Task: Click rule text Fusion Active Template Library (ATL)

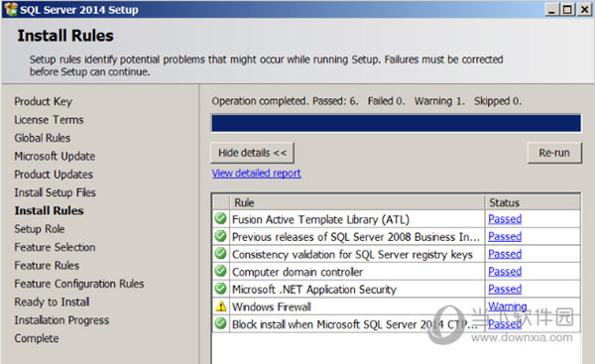Action: pos(320,219)
